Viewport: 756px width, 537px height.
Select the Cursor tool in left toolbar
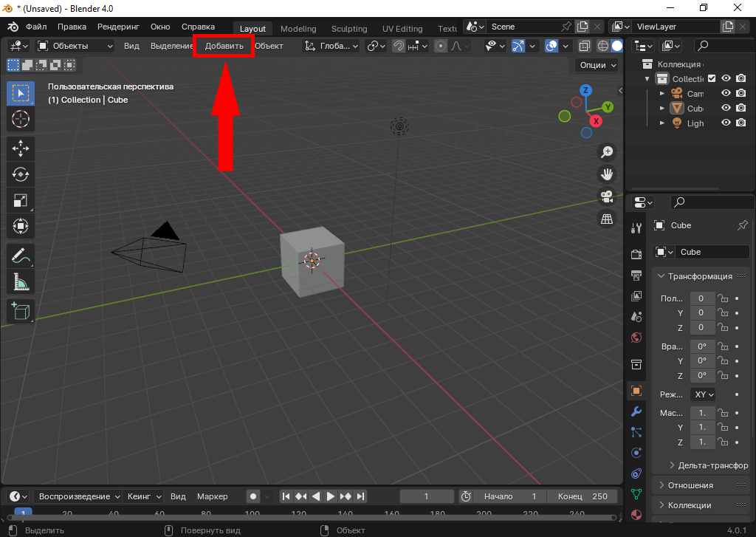coord(21,119)
